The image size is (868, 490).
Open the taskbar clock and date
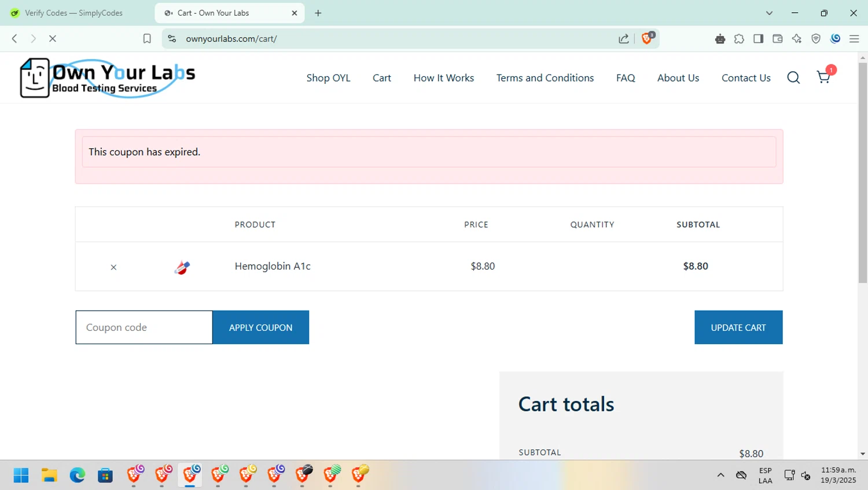[x=838, y=475]
